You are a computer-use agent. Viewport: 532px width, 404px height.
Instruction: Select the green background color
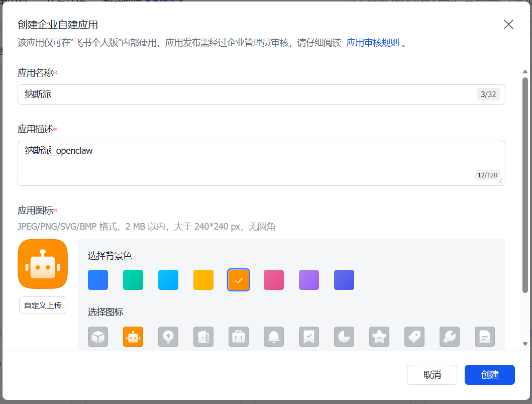point(133,280)
